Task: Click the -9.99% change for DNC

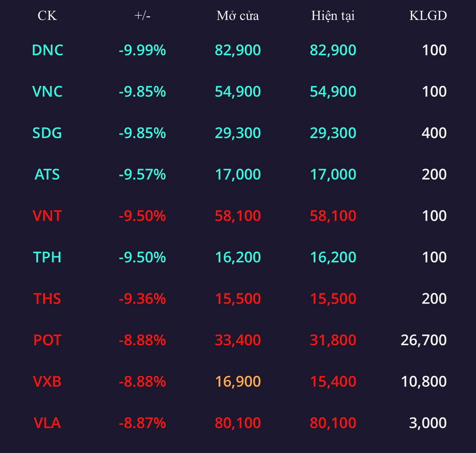Action: pyautogui.click(x=142, y=50)
